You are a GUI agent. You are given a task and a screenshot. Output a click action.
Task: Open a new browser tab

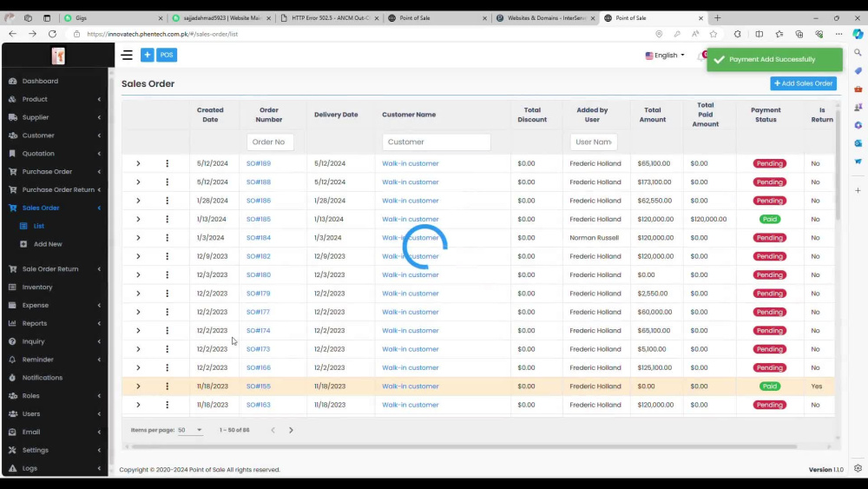pyautogui.click(x=718, y=17)
